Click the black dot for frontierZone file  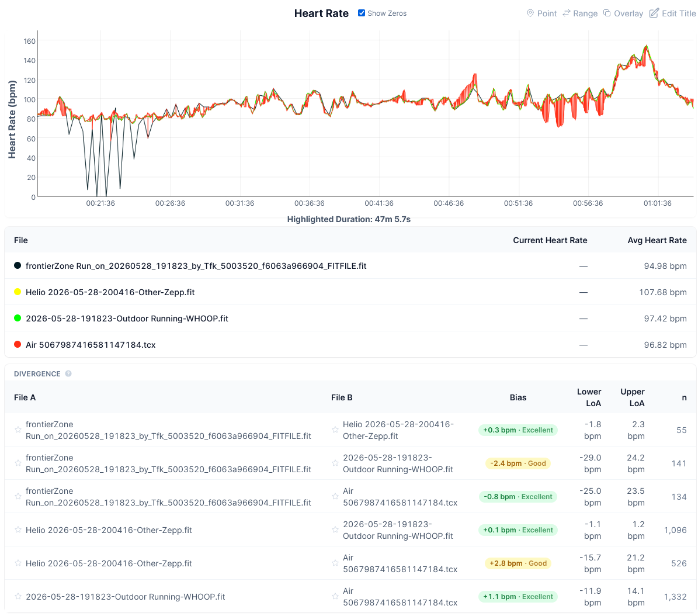pyautogui.click(x=18, y=265)
